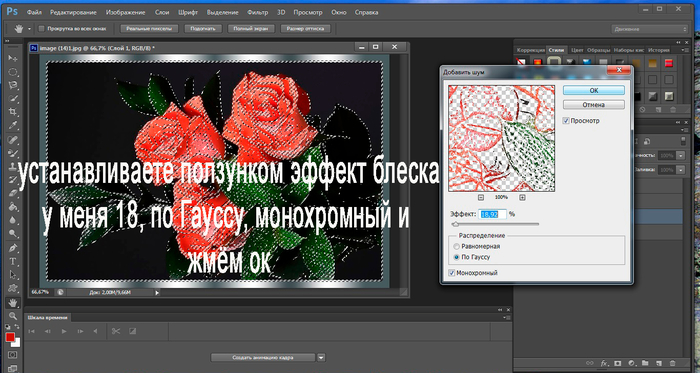Select the Healing Brush tool

pyautogui.click(x=13, y=140)
